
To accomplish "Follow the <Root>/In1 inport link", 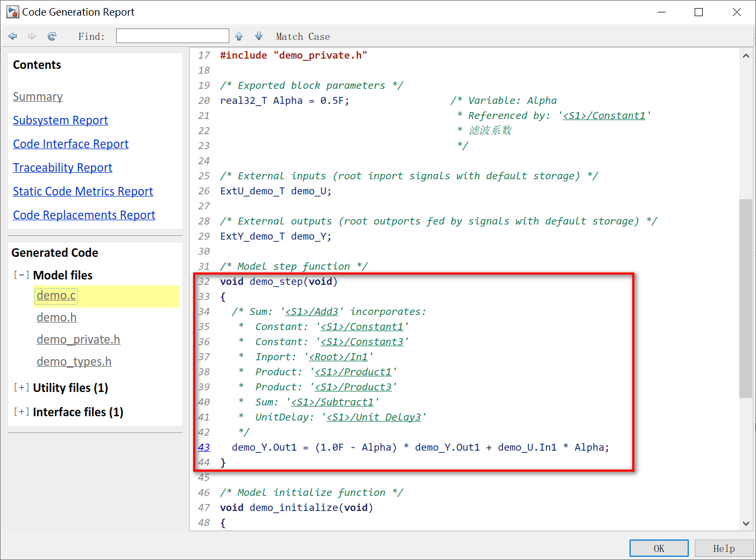I will point(338,357).
